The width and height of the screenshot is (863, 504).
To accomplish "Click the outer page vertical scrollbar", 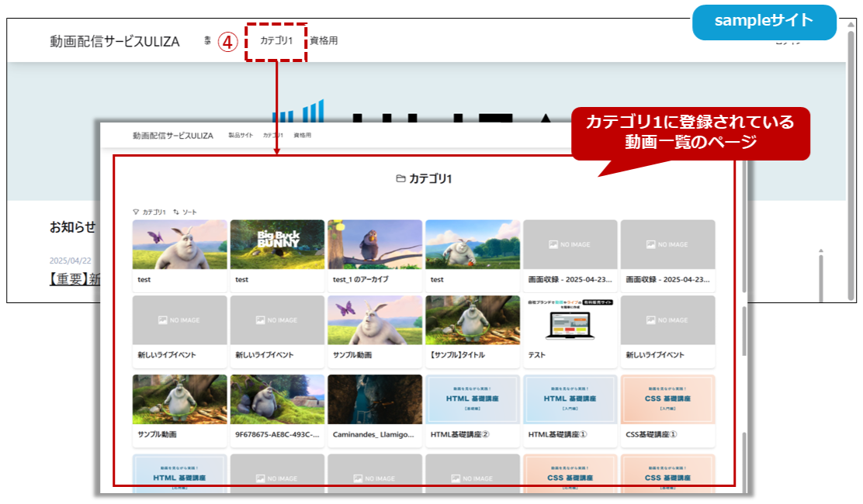I will (x=851, y=155).
